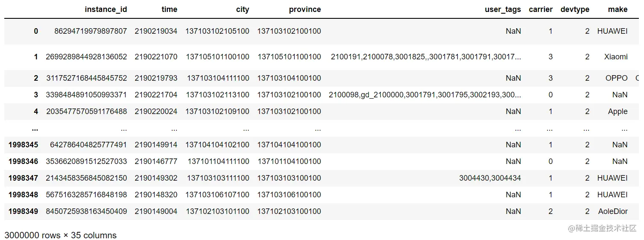Select the AoleDior make cell
Screen dimensions: 644x240
[x=613, y=211]
